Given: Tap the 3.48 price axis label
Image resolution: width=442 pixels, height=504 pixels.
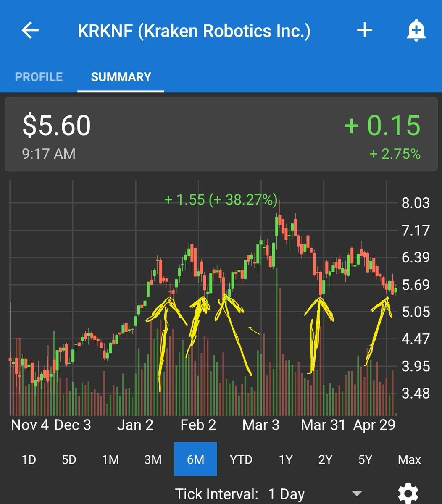Looking at the screenshot, I should click(416, 394).
